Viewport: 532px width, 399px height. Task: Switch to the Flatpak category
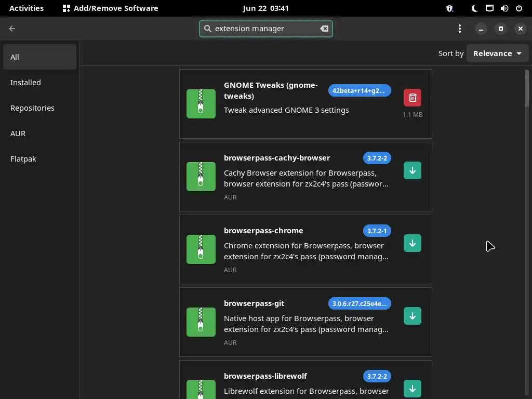tap(39, 159)
